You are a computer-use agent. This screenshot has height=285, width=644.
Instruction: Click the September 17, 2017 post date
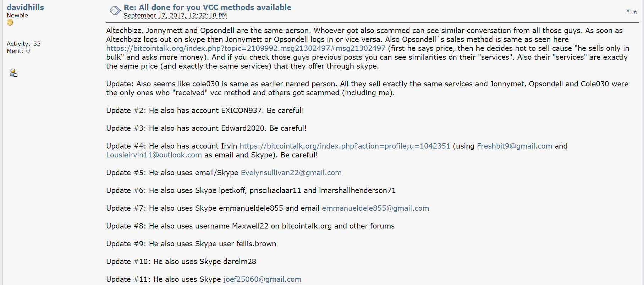175,15
